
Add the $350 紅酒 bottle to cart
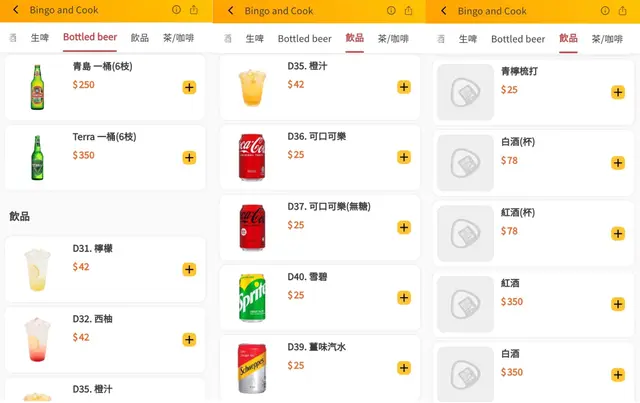(617, 303)
